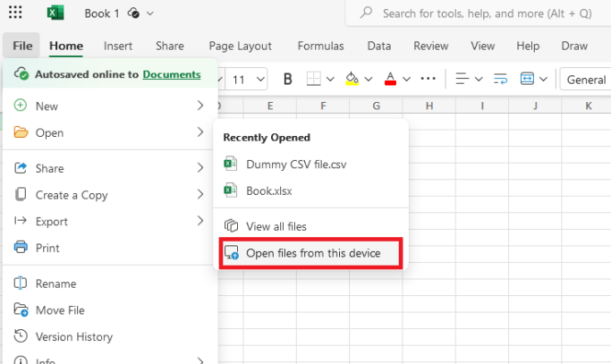Toggle Bold formatting
This screenshot has width=611, height=364.
pos(287,80)
